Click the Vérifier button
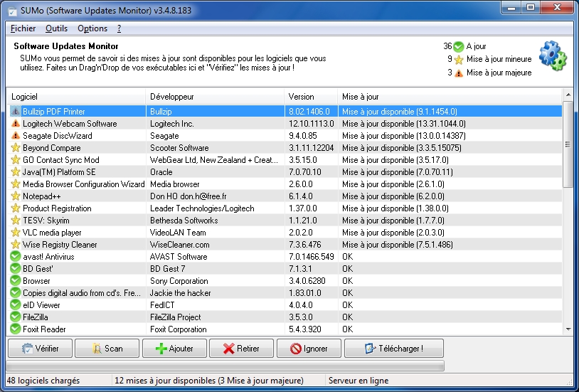 click(x=41, y=349)
